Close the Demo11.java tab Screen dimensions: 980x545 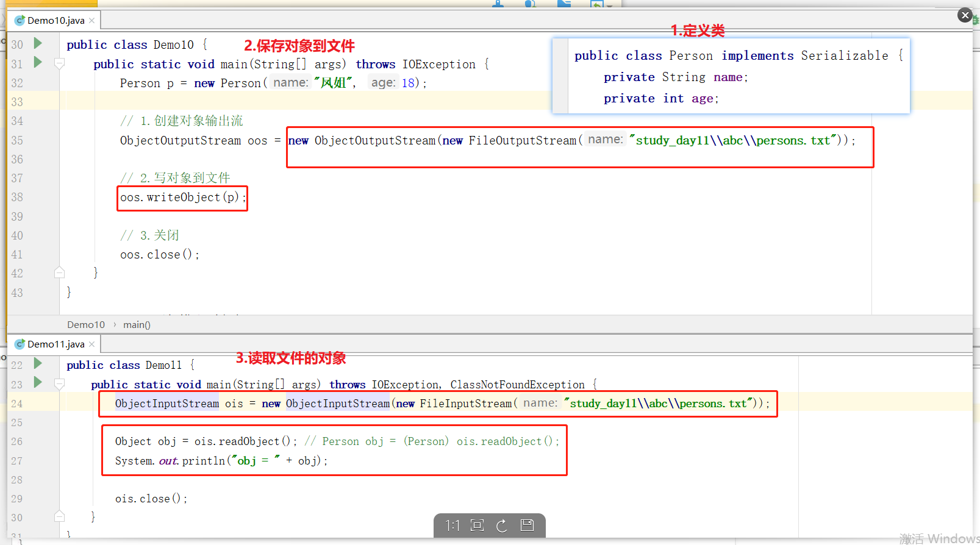92,344
